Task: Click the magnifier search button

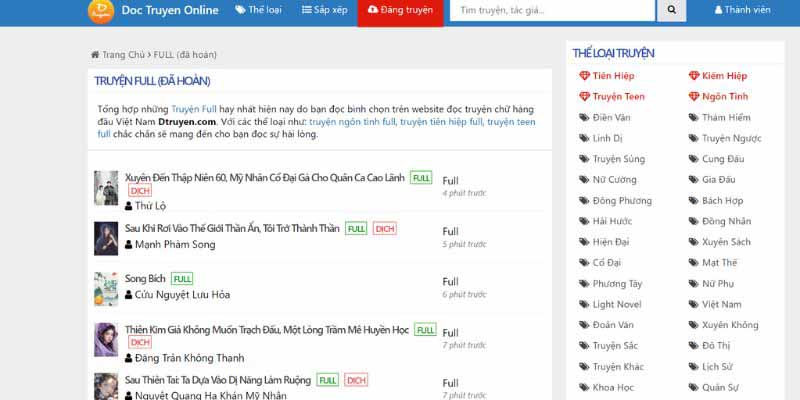Action: tap(671, 10)
